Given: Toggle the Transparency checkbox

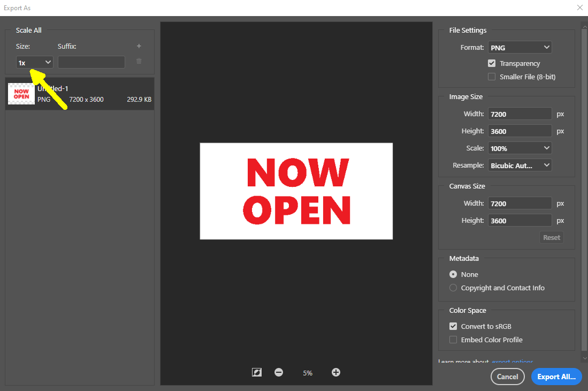Looking at the screenshot, I should click(x=492, y=63).
